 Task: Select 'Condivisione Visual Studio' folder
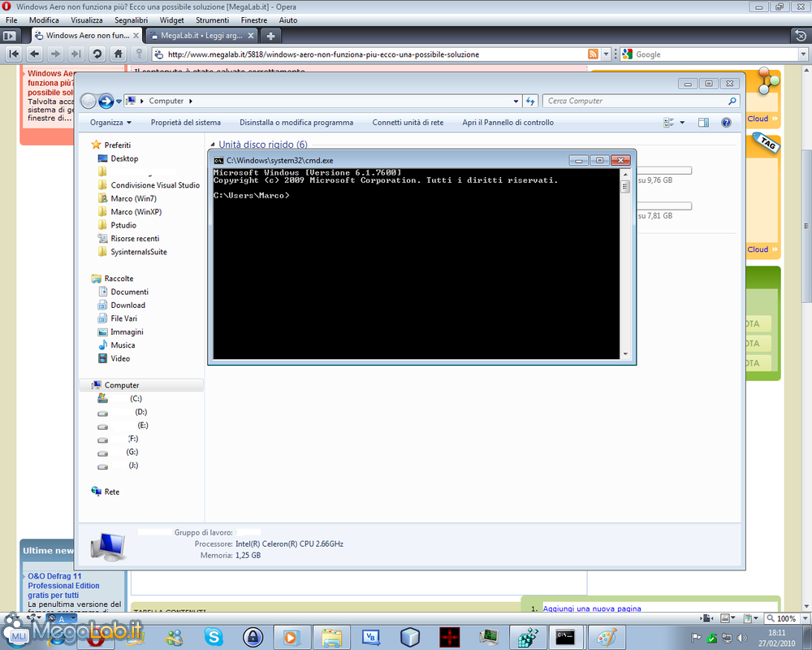pos(155,185)
